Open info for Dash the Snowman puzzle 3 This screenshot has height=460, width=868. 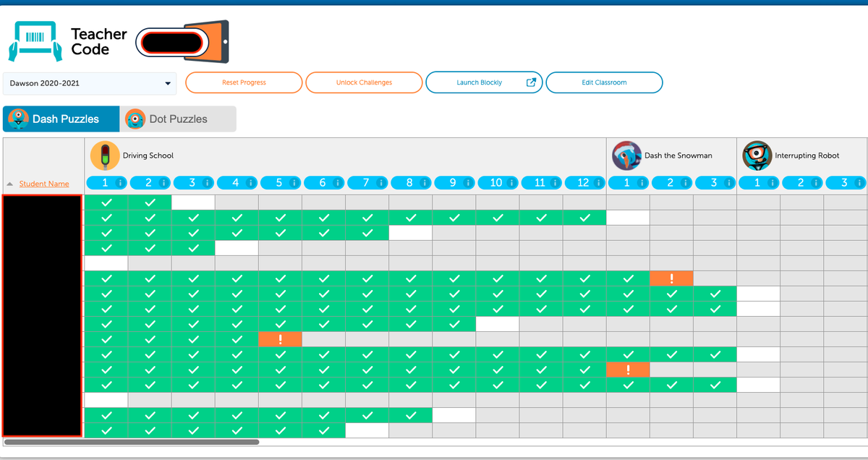728,183
